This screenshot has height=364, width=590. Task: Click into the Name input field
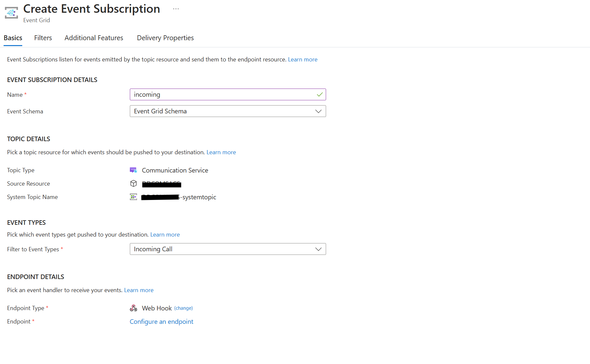(x=228, y=94)
